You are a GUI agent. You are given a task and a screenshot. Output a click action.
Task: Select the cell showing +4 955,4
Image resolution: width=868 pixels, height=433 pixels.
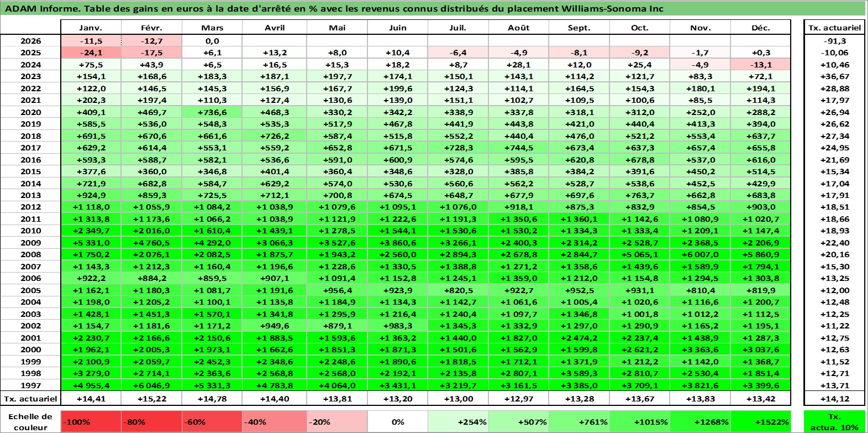click(91, 385)
